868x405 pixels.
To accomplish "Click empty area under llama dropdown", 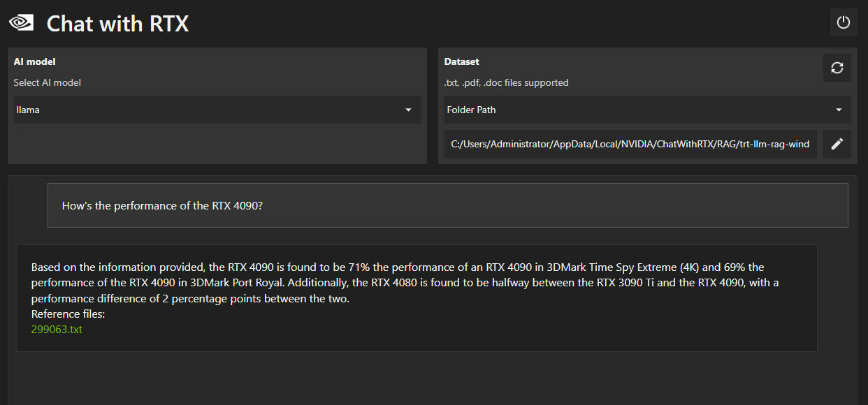I will point(217,144).
